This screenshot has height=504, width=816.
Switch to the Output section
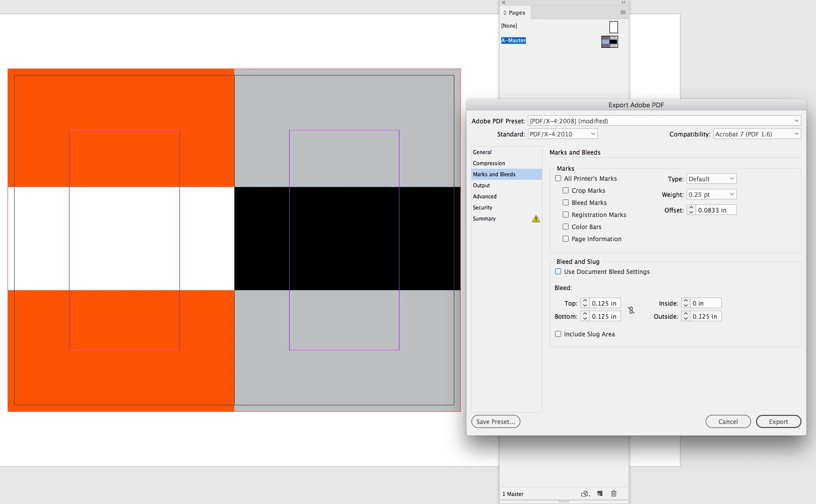click(x=507, y=185)
